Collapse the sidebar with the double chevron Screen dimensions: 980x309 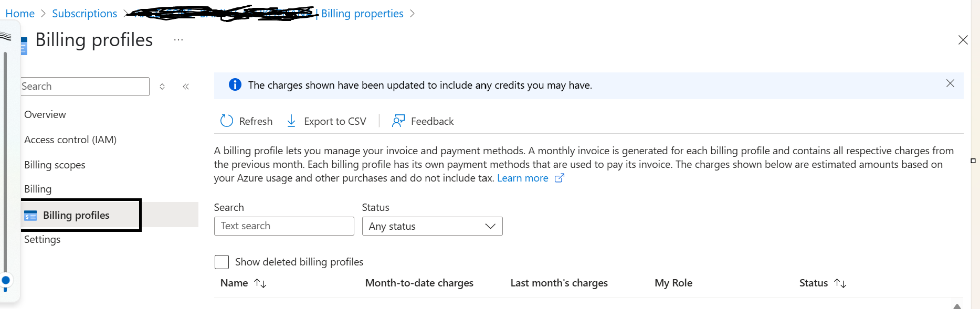(x=185, y=86)
